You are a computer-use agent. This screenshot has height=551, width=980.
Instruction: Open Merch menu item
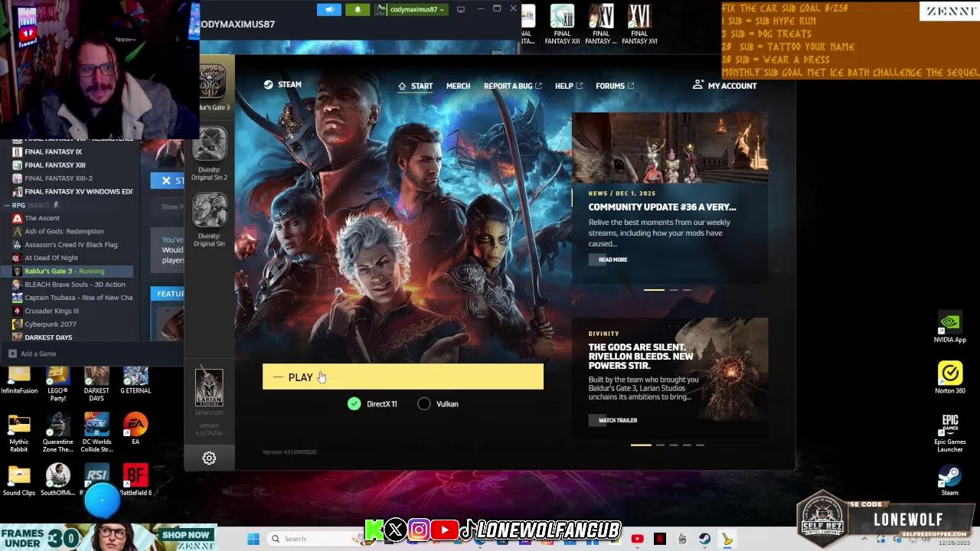458,86
